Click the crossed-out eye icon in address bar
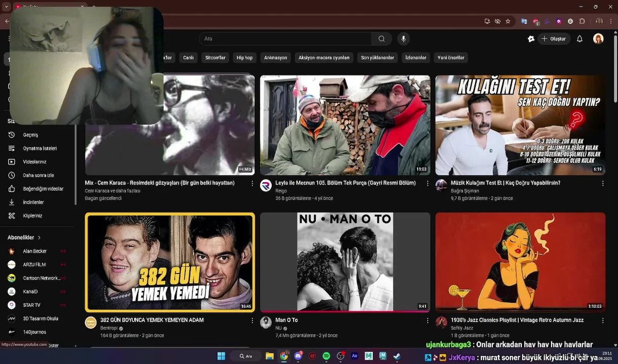Viewport: 618px width, 364px height. click(498, 21)
